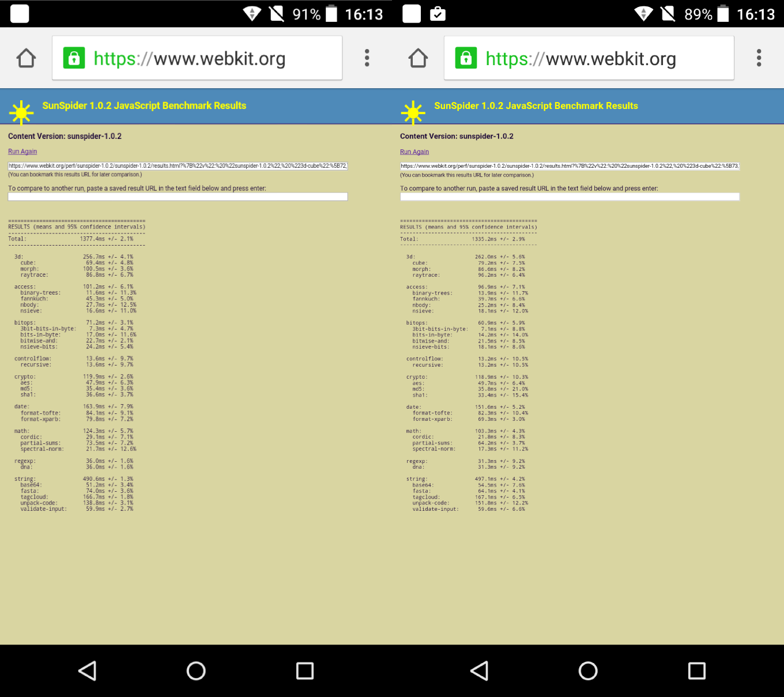The height and width of the screenshot is (697, 784).
Task: Click the empty compare URL field on left page
Action: pyautogui.click(x=178, y=197)
